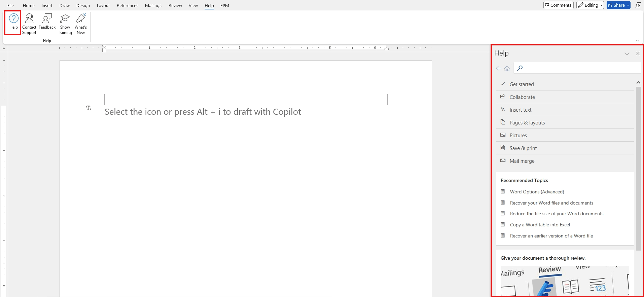Viewport: 644px width, 297px height.
Task: Open the Share dropdown
Action: (x=618, y=5)
